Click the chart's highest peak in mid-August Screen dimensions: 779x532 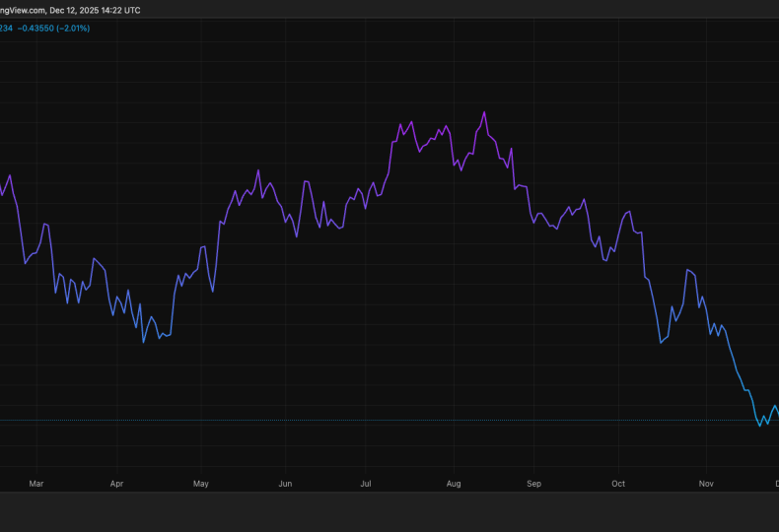pos(484,112)
